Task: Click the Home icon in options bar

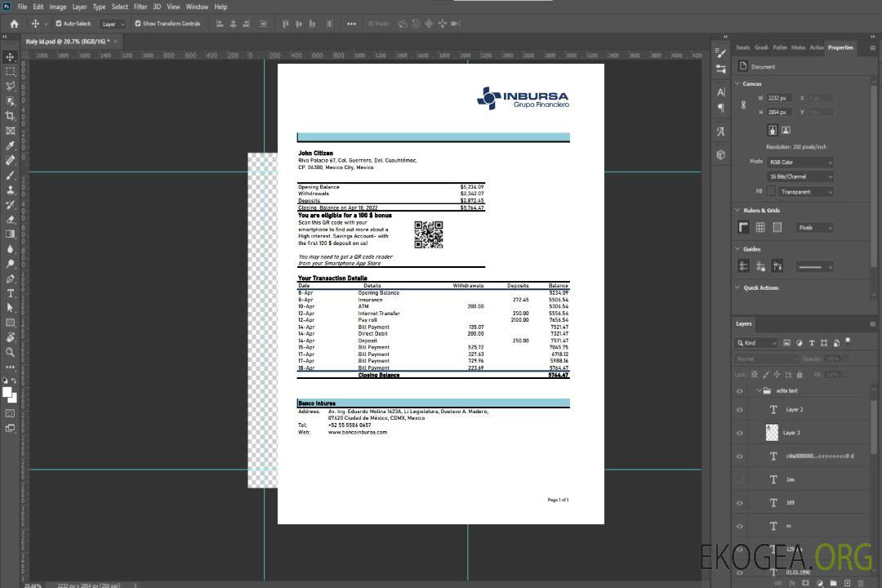Action: click(x=14, y=24)
